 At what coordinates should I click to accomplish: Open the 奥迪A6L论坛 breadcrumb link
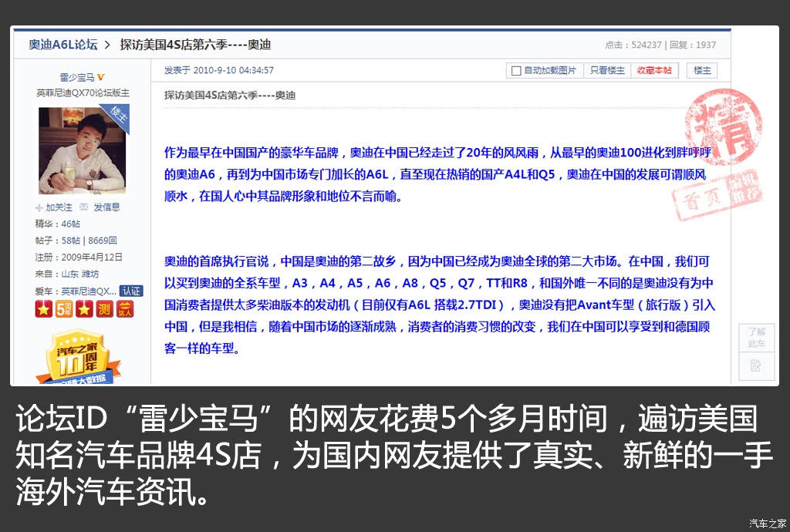(63, 45)
